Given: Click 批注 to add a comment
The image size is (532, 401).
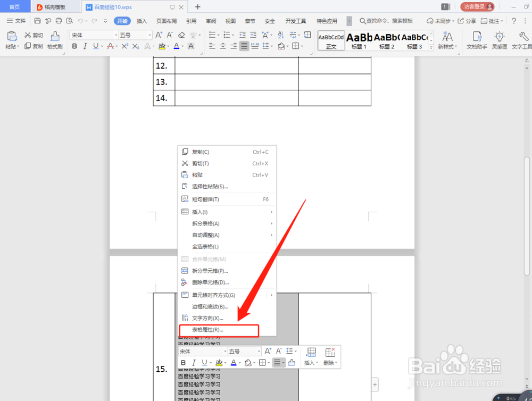Looking at the screenshot, I should (495, 21).
